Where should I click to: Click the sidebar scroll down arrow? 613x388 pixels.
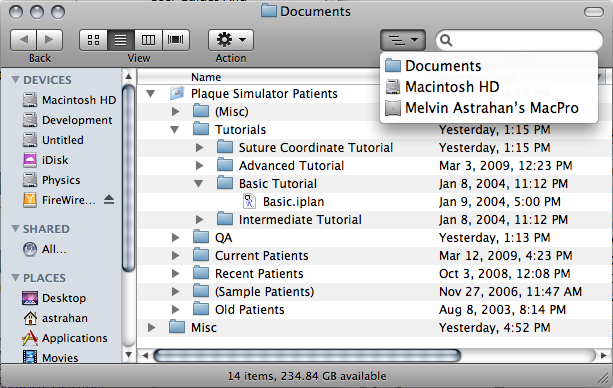click(x=128, y=355)
